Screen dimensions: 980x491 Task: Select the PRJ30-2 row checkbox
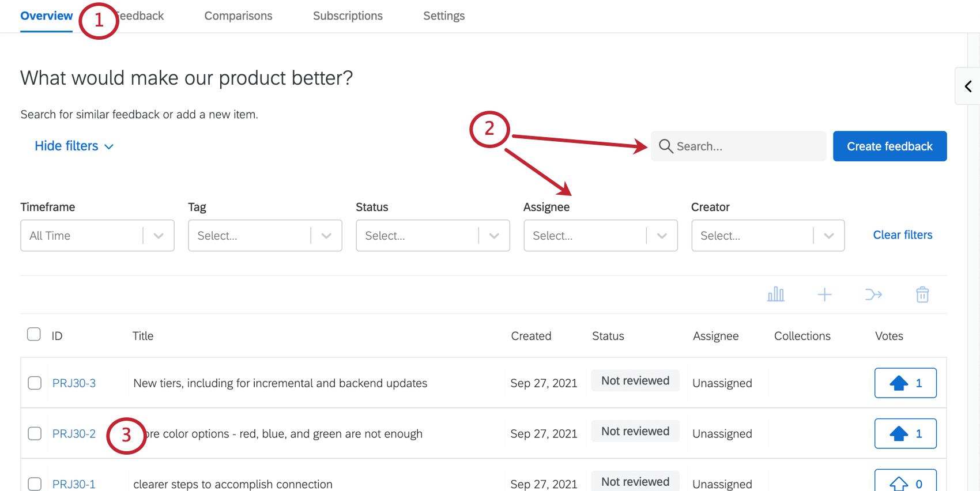(35, 434)
